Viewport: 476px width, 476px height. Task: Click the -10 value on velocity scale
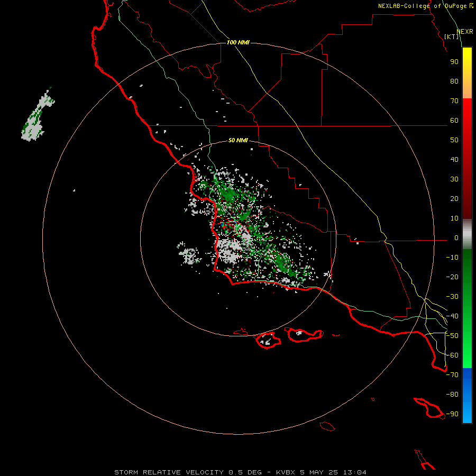[452, 258]
